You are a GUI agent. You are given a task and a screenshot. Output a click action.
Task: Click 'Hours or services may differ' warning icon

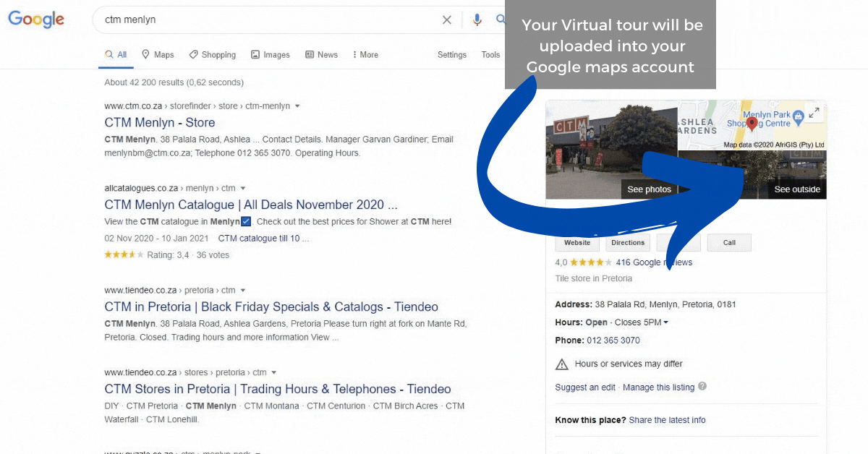pos(562,364)
